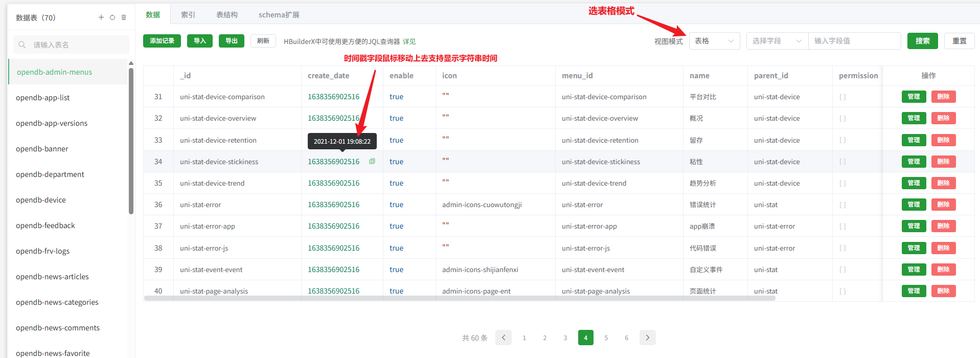The width and height of the screenshot is (980, 358).
Task: Open the 详见 link for JQL query tool
Action: 409,41
